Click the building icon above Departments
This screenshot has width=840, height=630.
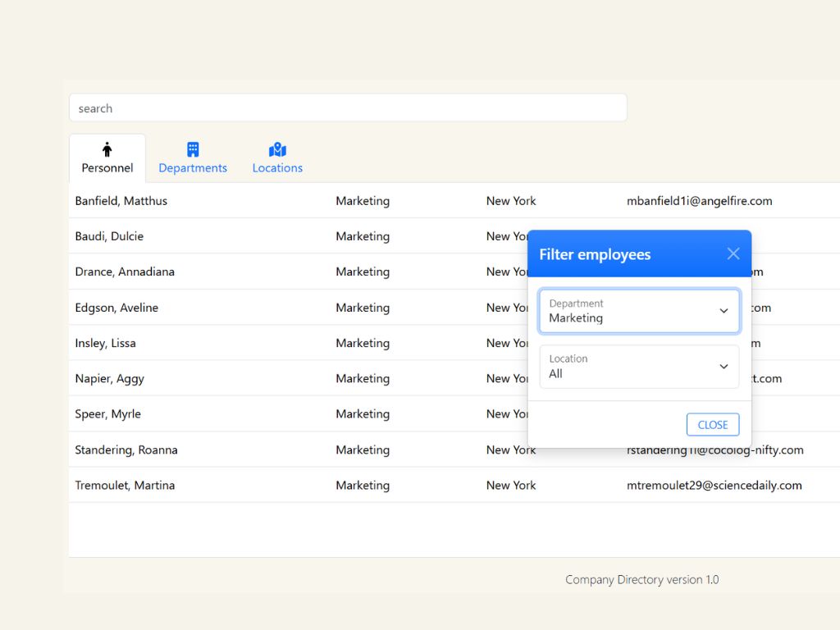tap(193, 149)
